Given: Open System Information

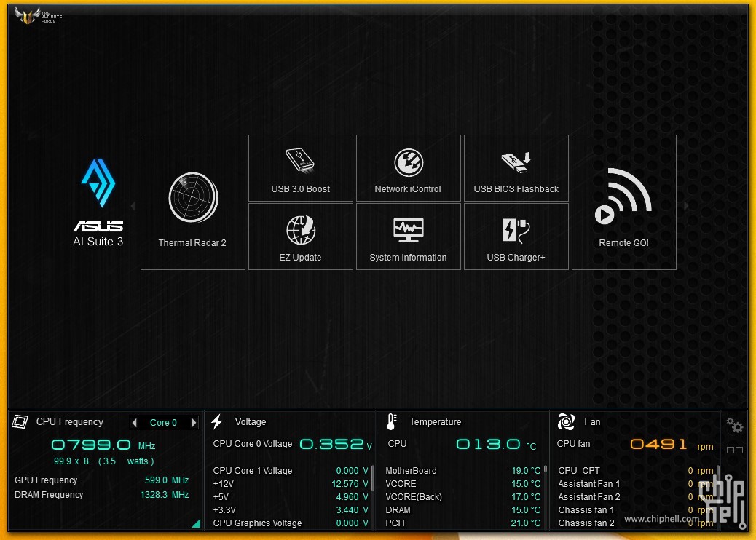Looking at the screenshot, I should (409, 237).
